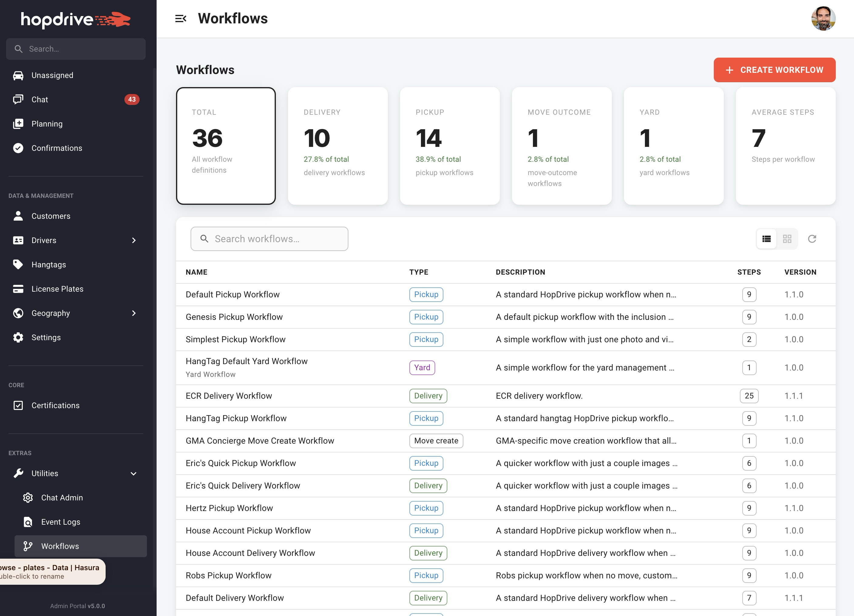854x616 pixels.
Task: Open ECR Delivery Workflow
Action: 229,396
